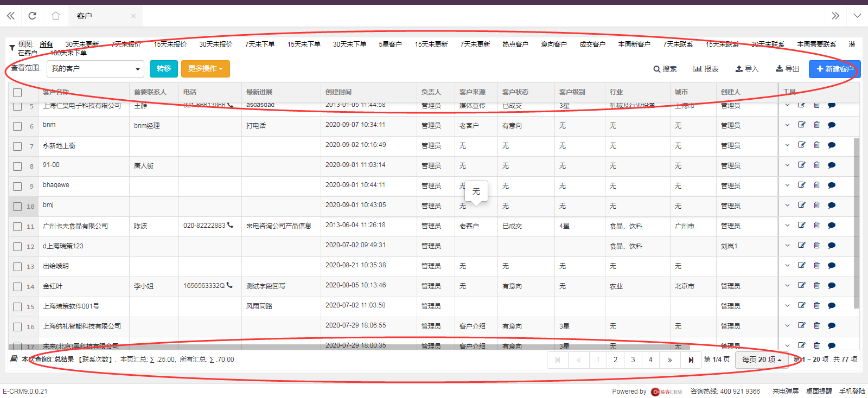868x398 pixels.
Task: Expand row actions chevron for 金红叶
Action: click(x=787, y=285)
